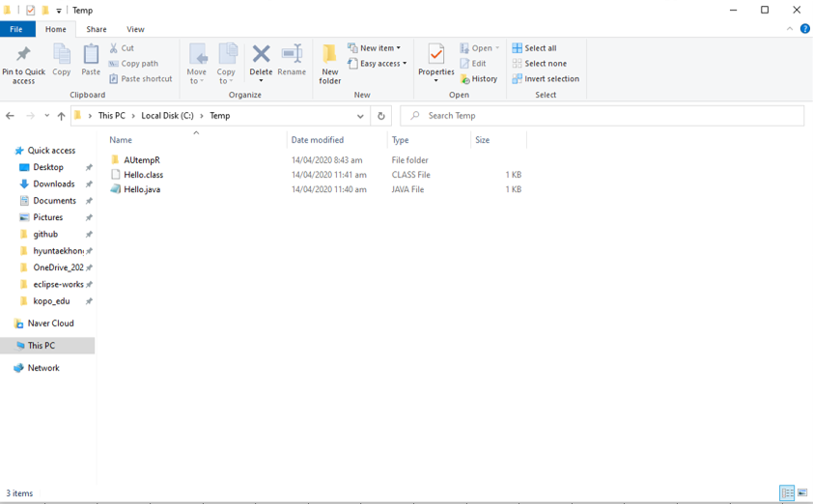813x504 pixels.
Task: Open the View ribbon tab
Action: pyautogui.click(x=135, y=30)
